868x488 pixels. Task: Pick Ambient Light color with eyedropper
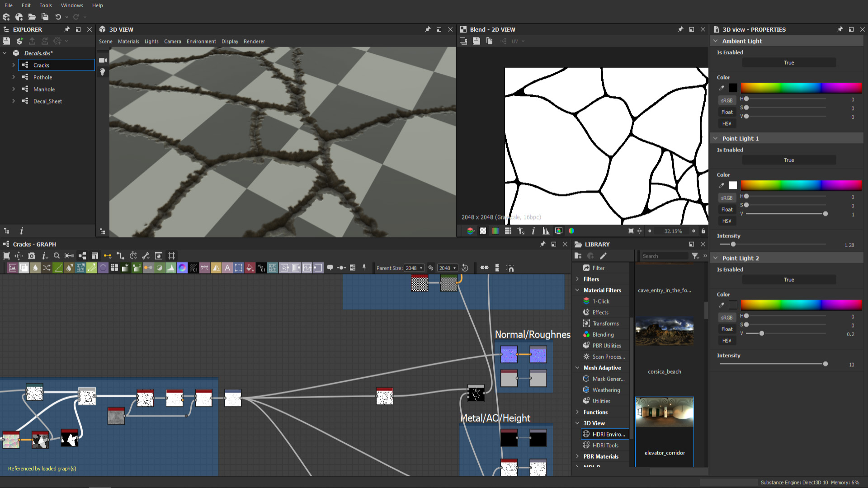[722, 88]
